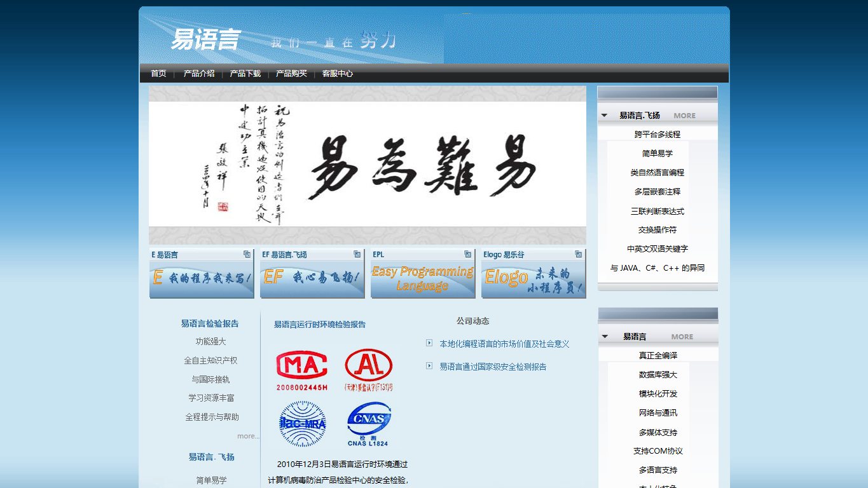The height and width of the screenshot is (488, 868).
Task: Click MORE beside 易语言 sidebar heading
Action: [682, 337]
